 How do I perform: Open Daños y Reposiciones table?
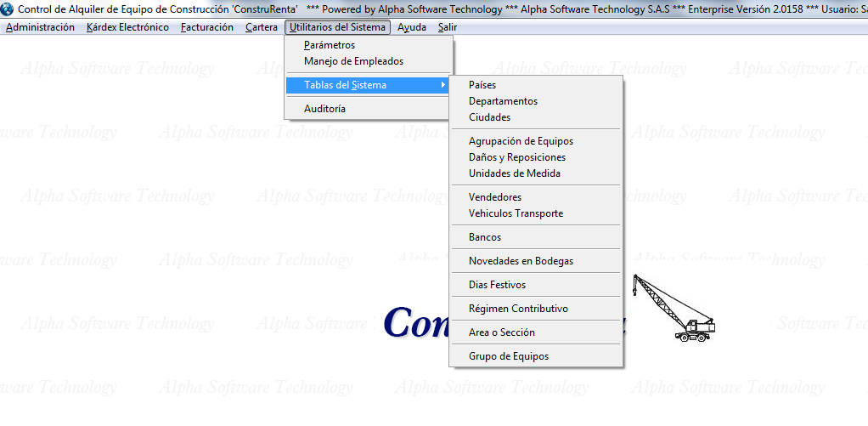point(516,157)
